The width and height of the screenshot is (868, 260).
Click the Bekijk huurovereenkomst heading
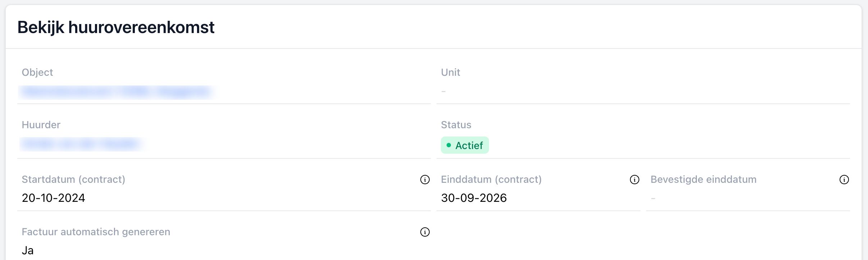pyautogui.click(x=116, y=27)
